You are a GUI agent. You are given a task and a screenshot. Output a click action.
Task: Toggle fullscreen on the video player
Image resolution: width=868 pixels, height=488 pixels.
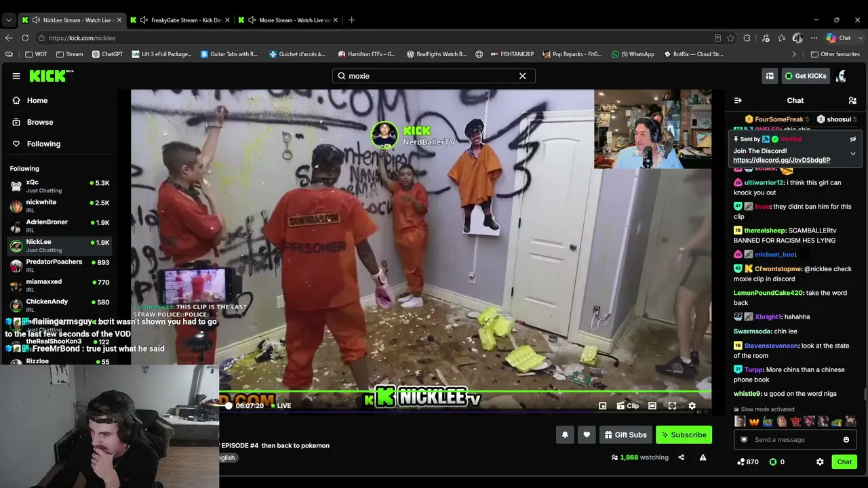[672, 406]
